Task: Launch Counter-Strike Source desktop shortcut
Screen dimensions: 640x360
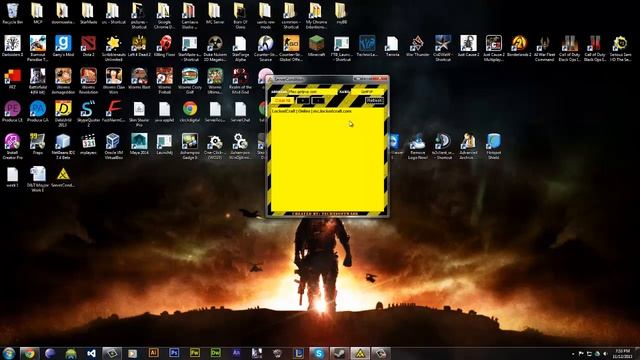Action: click(x=265, y=48)
